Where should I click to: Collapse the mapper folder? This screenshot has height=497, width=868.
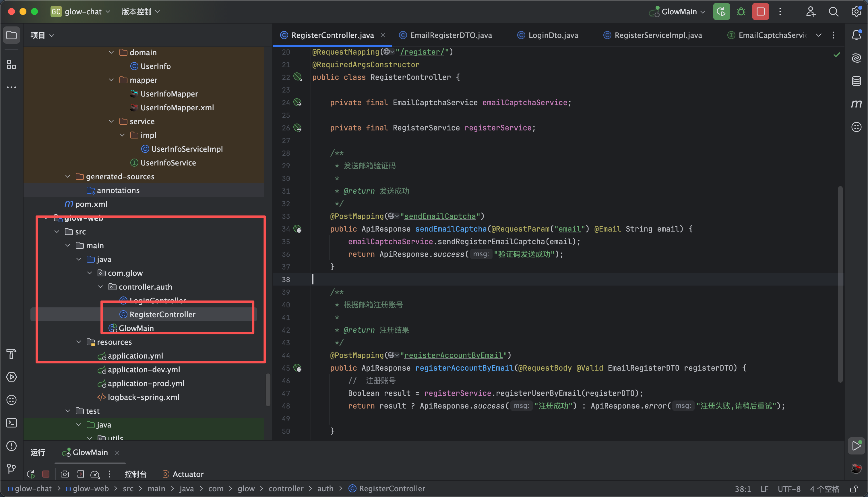click(112, 80)
